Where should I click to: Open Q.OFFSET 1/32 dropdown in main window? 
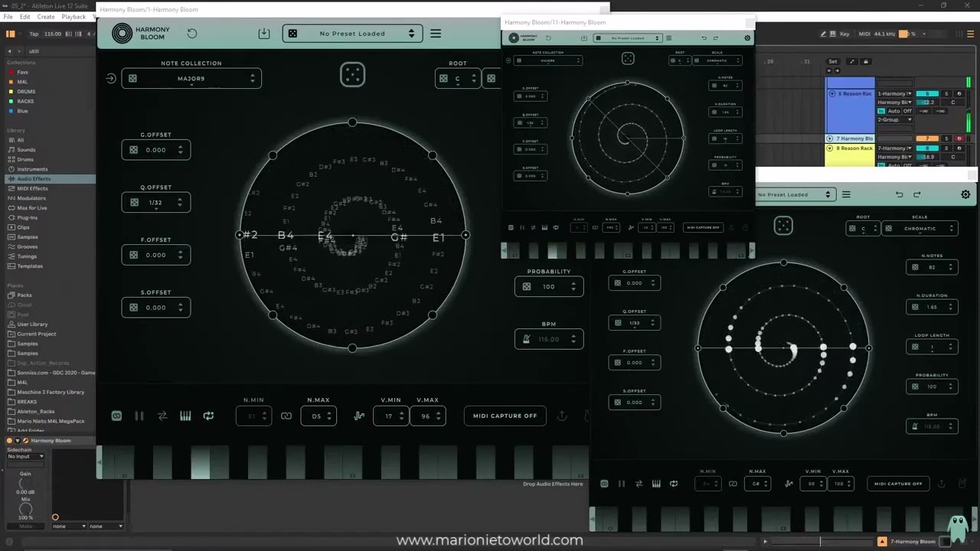pos(156,203)
